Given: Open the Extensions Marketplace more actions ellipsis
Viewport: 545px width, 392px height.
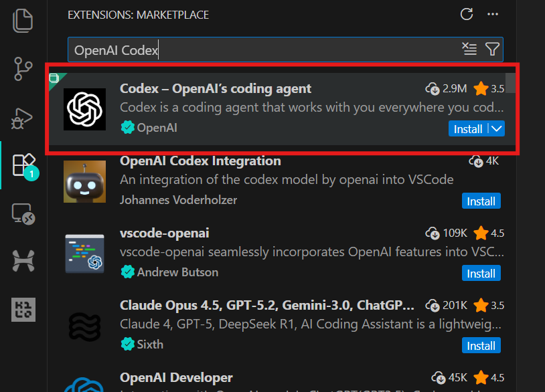Looking at the screenshot, I should pos(493,14).
